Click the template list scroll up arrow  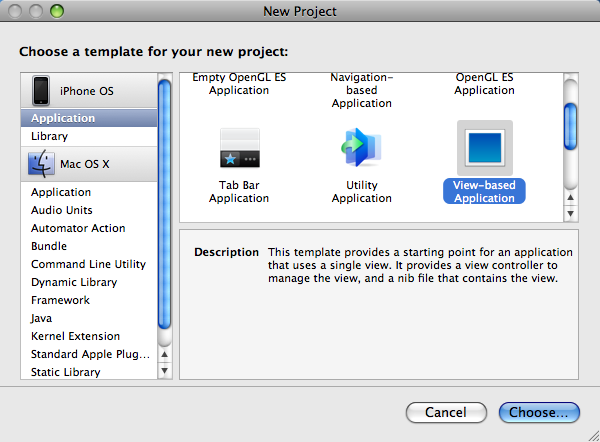coord(570,196)
